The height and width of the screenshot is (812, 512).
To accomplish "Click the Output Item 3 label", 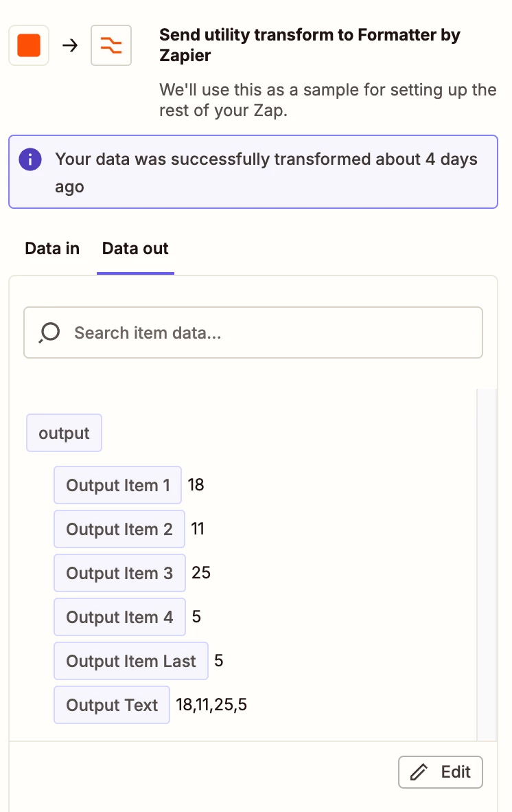I will point(119,573).
